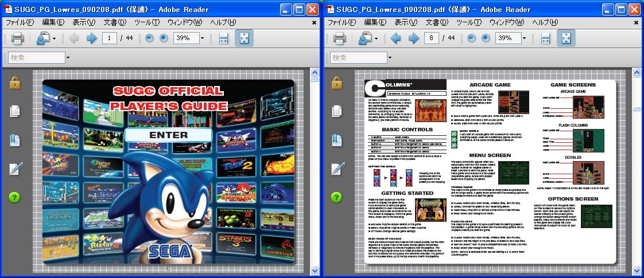644x278 pixels.
Task: Click page number field showing 8
Action: point(431,38)
